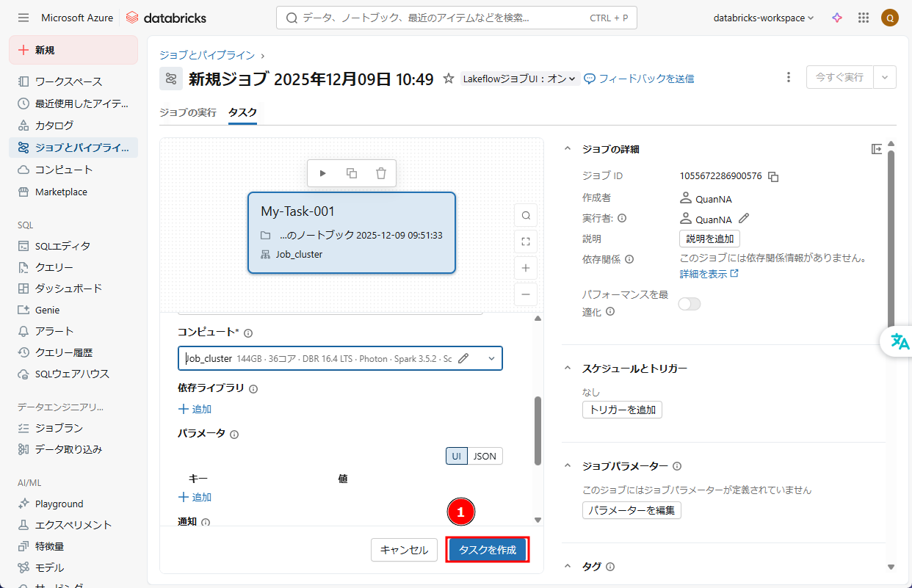912x588 pixels.
Task: Copy the job ID with copy icon
Action: click(x=773, y=177)
